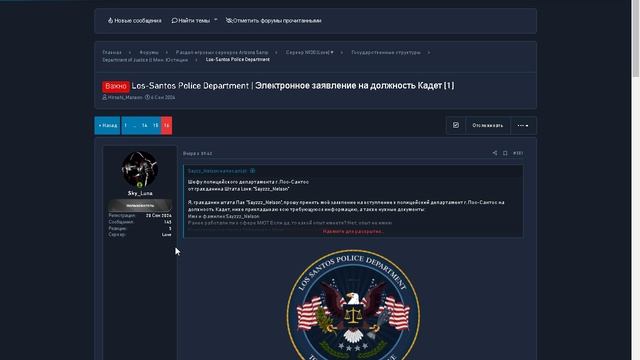Jump to page 1 of the thread
This screenshot has width=640, height=360.
[x=126, y=125]
